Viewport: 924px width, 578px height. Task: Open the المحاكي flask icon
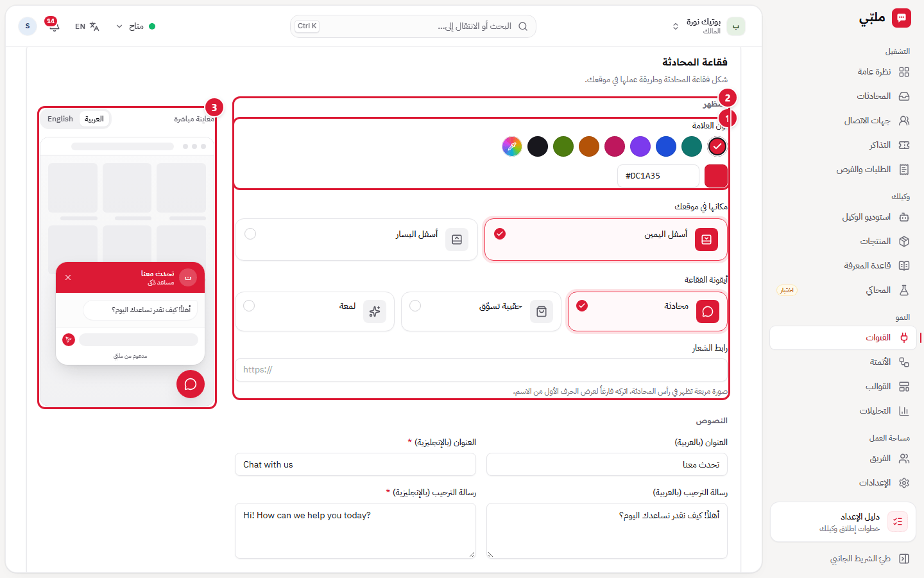pos(904,290)
